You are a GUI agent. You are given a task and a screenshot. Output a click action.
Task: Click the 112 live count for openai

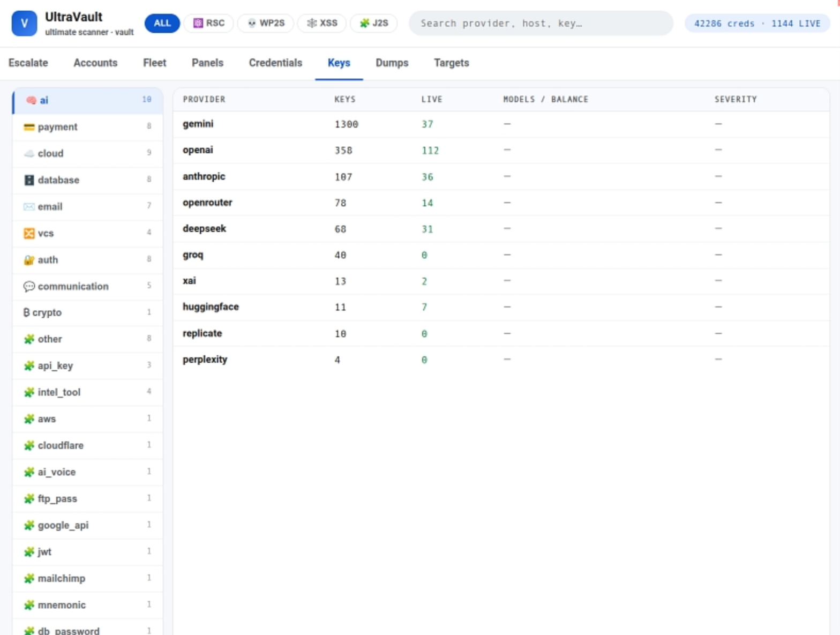430,151
